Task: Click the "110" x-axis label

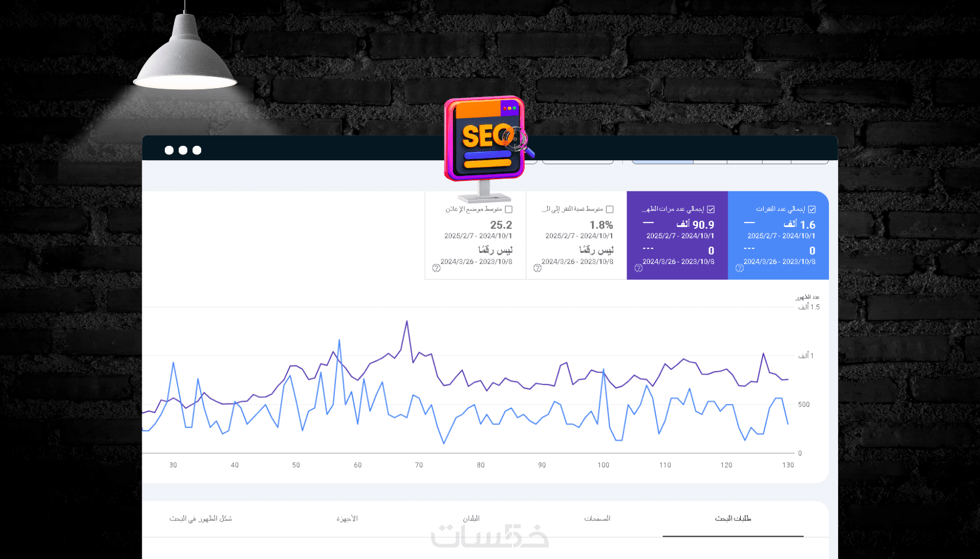Action: [x=665, y=465]
